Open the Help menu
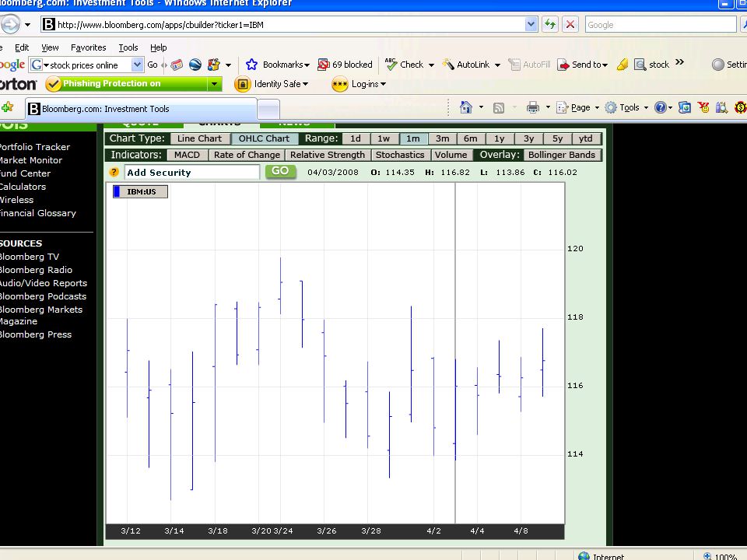The image size is (747, 560). tap(159, 47)
